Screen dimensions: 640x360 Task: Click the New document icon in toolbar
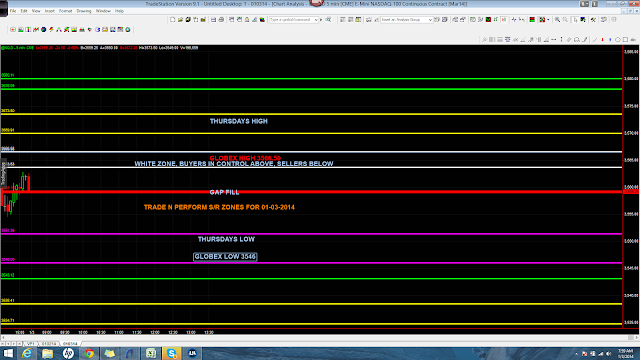click(173, 20)
